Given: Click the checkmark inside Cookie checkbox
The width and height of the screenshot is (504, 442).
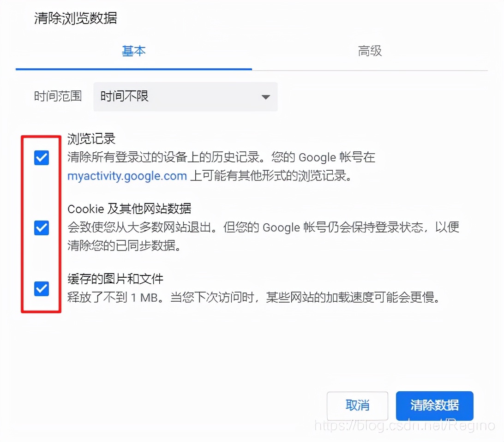Looking at the screenshot, I should [x=42, y=227].
